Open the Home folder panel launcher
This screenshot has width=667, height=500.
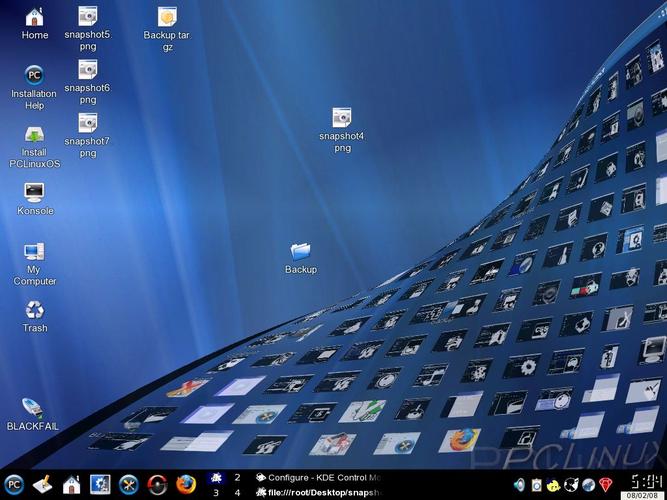pyautogui.click(x=71, y=485)
